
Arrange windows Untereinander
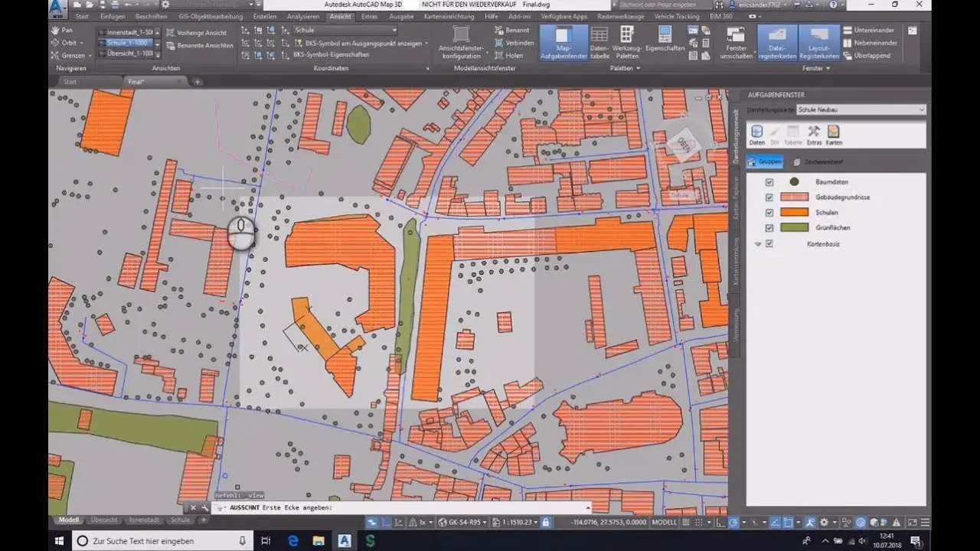tap(871, 31)
